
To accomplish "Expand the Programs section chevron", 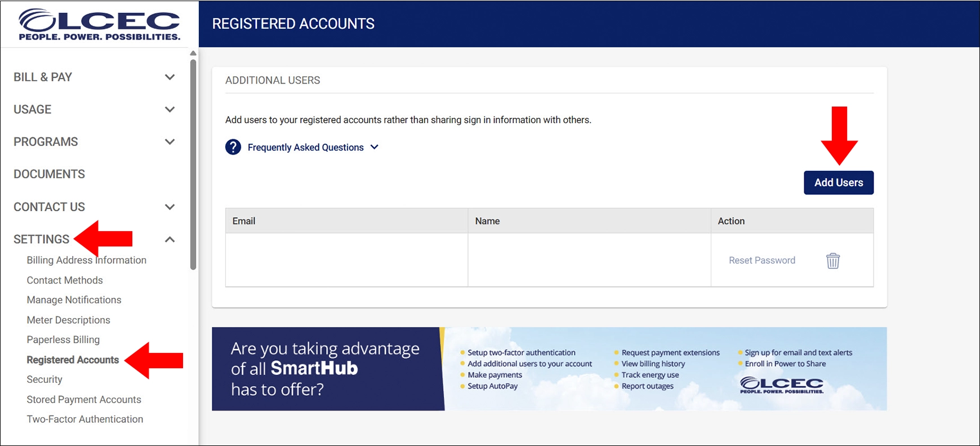I will pos(170,142).
